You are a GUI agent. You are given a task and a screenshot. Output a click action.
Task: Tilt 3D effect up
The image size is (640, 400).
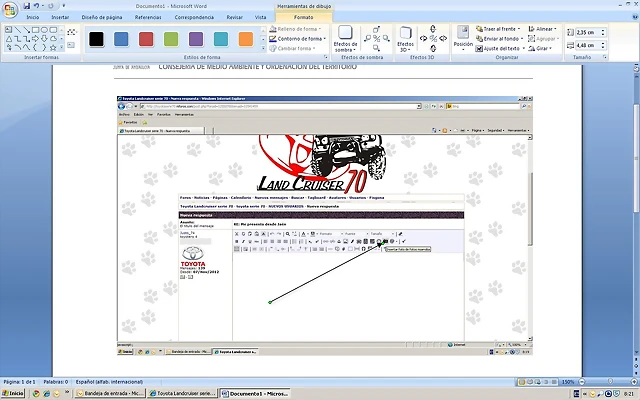[433, 29]
